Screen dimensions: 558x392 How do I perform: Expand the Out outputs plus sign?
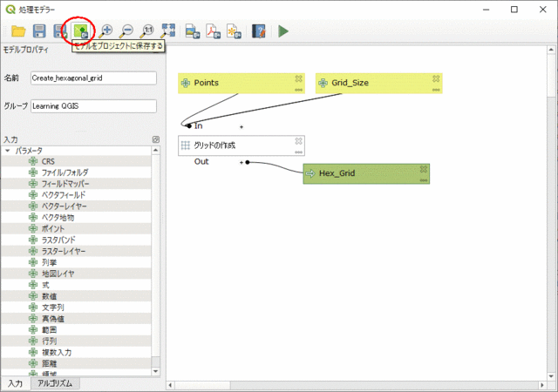[242, 163]
